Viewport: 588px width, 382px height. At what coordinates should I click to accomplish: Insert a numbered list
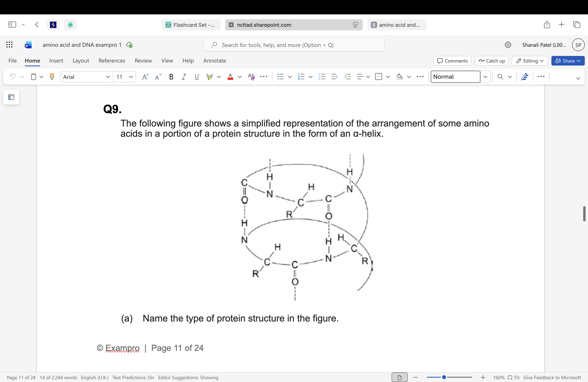pos(301,77)
